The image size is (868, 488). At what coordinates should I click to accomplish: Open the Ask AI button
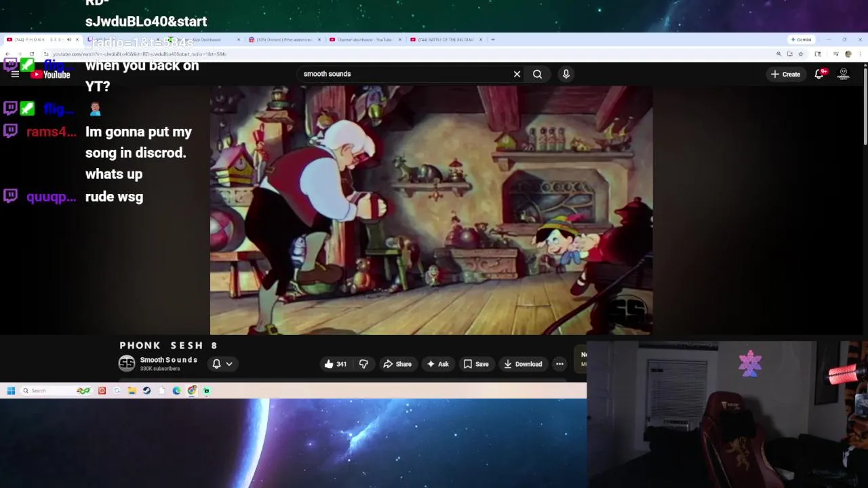(x=437, y=364)
